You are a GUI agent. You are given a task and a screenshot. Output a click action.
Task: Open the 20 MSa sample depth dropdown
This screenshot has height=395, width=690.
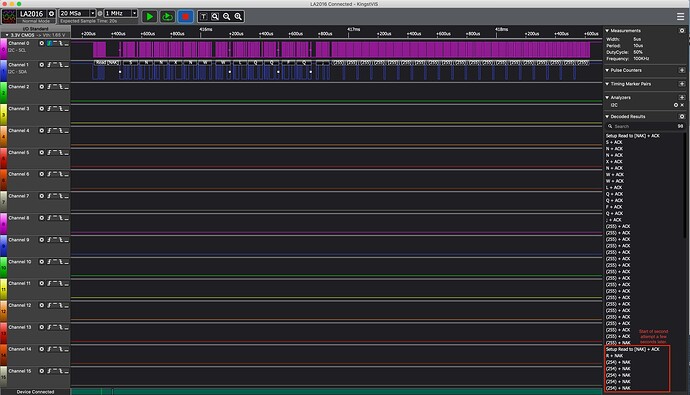pyautogui.click(x=77, y=13)
